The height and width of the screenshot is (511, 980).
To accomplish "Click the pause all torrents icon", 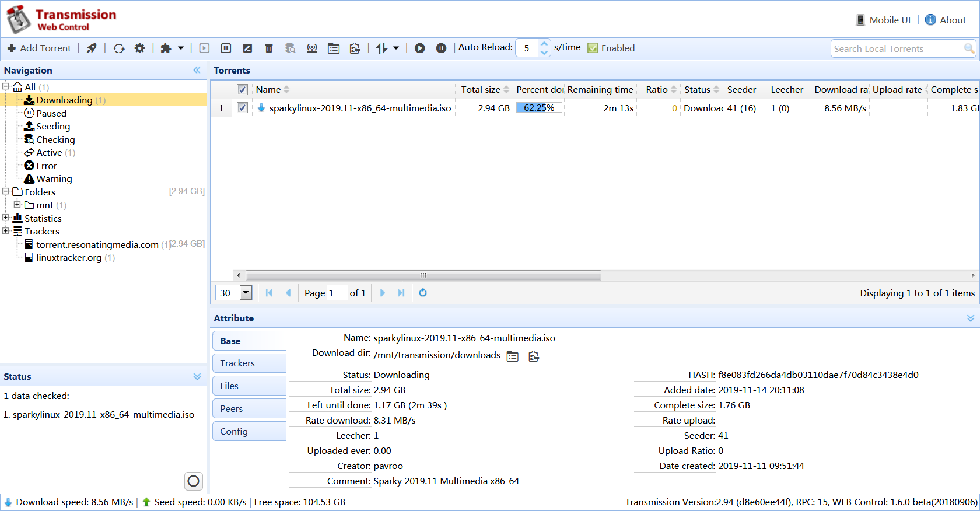I will [441, 48].
